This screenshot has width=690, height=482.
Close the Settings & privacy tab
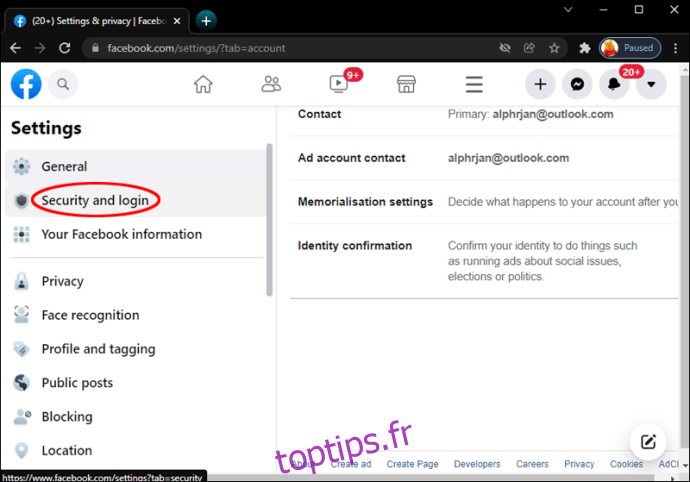177,21
